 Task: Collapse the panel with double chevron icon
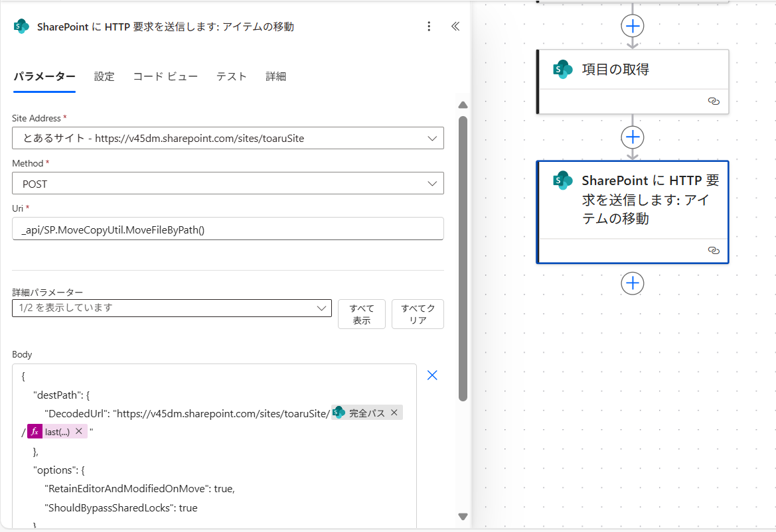(x=455, y=27)
